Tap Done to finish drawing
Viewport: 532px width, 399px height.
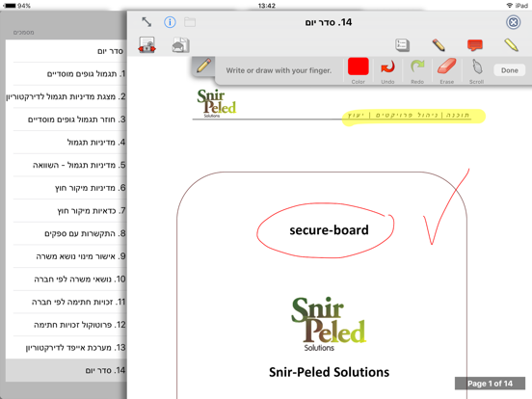[x=509, y=70]
